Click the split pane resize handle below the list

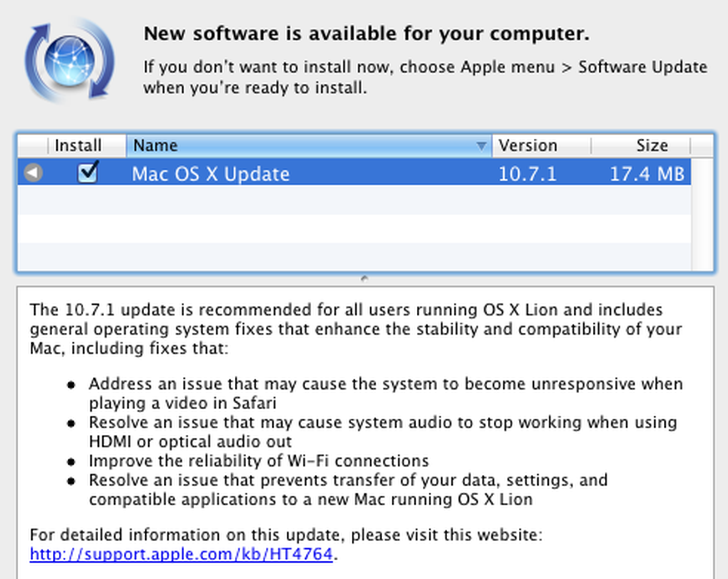364,278
